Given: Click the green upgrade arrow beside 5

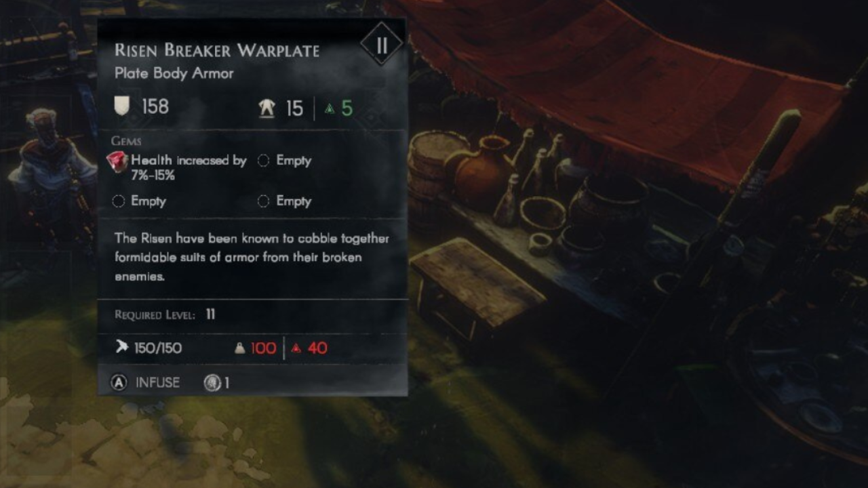Looking at the screenshot, I should tap(330, 108).
